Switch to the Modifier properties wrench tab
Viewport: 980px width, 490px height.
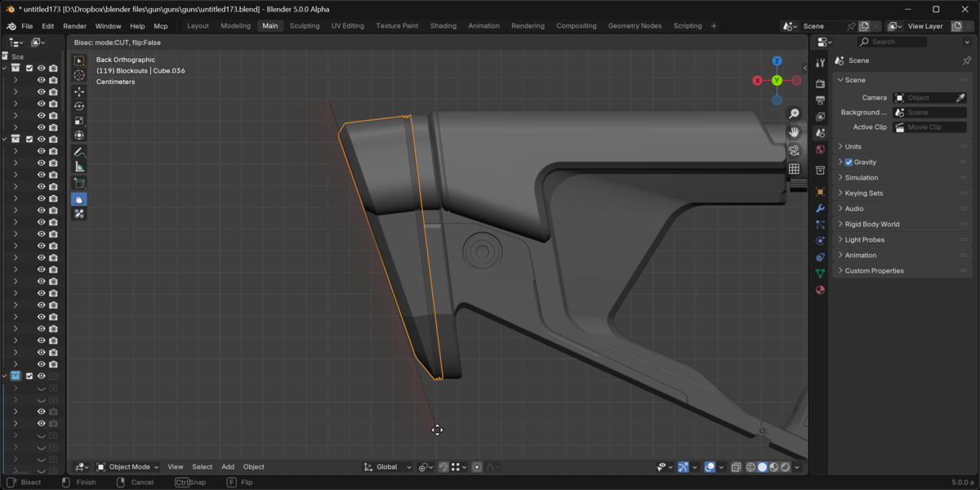[x=820, y=208]
